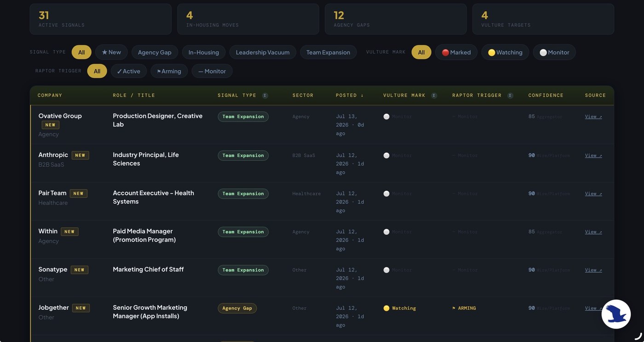This screenshot has height=342, width=644.
Task: Sort by Source column header
Action: (x=595, y=95)
